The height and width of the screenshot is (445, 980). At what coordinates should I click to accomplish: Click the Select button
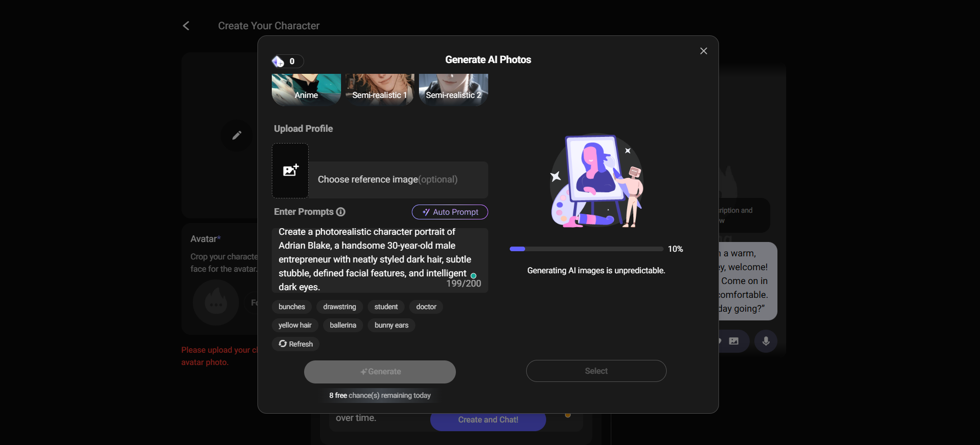point(596,371)
